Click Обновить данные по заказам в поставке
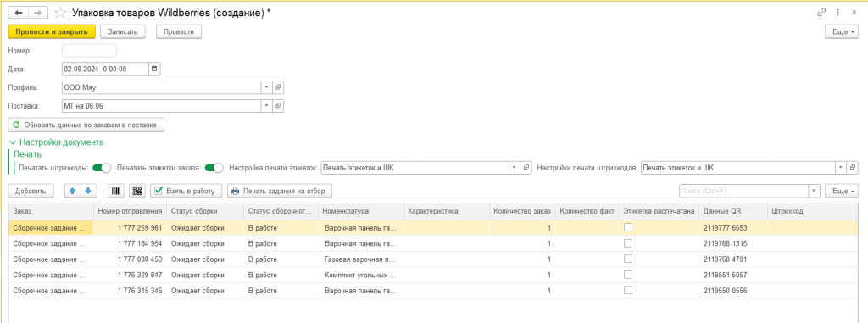868x323 pixels. pyautogui.click(x=86, y=125)
